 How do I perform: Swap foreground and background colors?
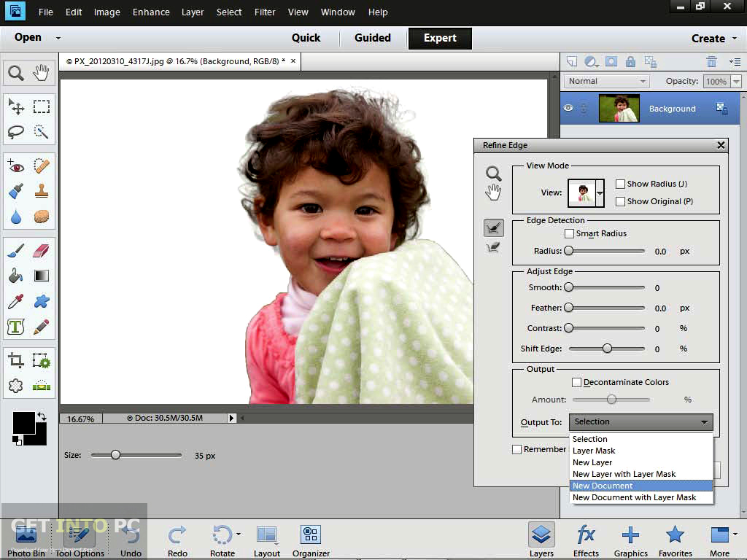pyautogui.click(x=42, y=416)
